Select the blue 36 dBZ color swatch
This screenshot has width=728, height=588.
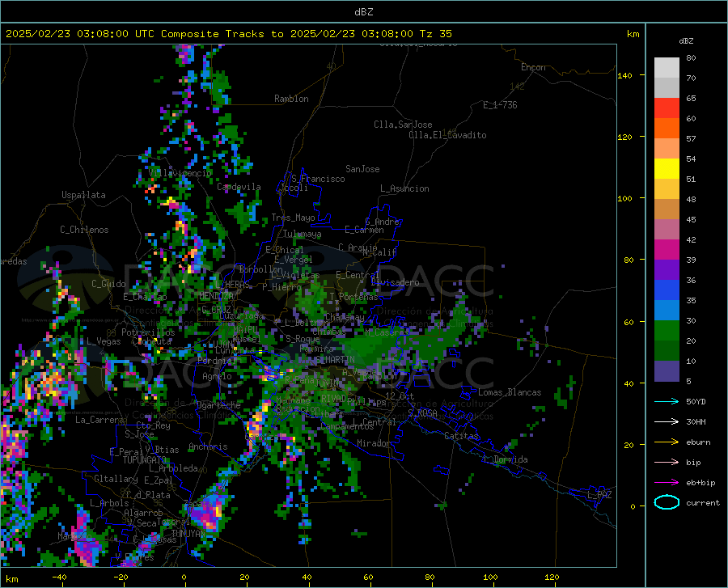667,290
